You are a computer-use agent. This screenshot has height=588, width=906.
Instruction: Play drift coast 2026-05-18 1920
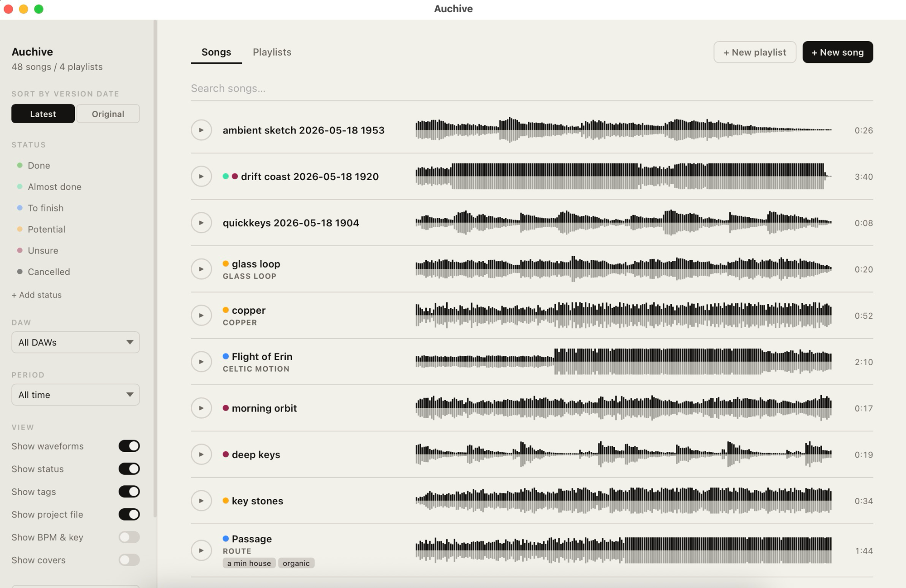click(201, 177)
